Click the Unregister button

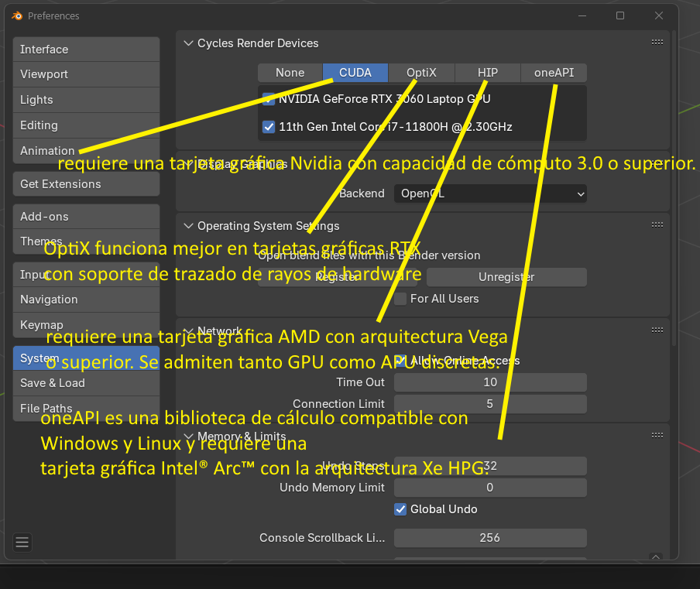506,277
